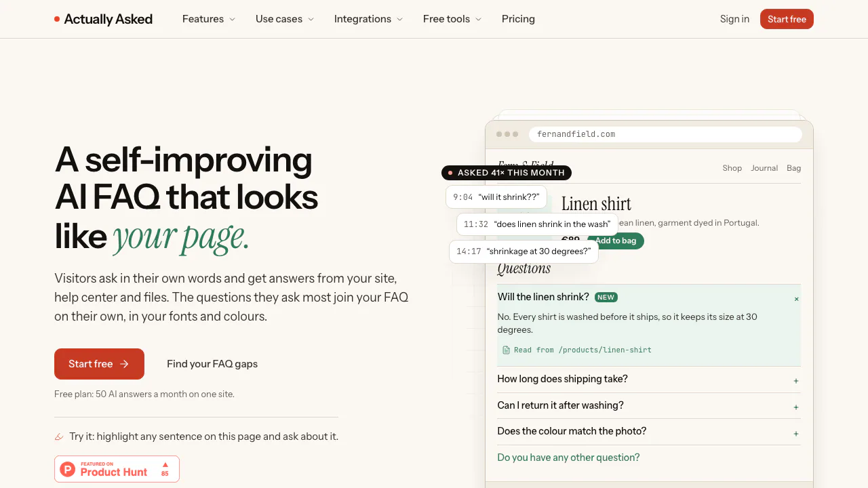Click the highlighter pen icon beside Try it
This screenshot has width=868, height=488.
click(59, 436)
